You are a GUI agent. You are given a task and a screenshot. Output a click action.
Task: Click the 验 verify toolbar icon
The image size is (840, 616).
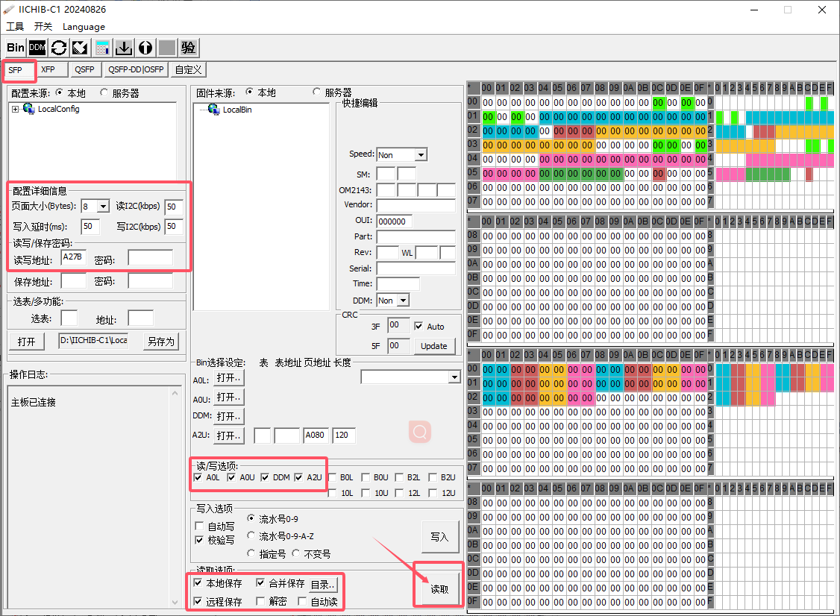(x=189, y=48)
